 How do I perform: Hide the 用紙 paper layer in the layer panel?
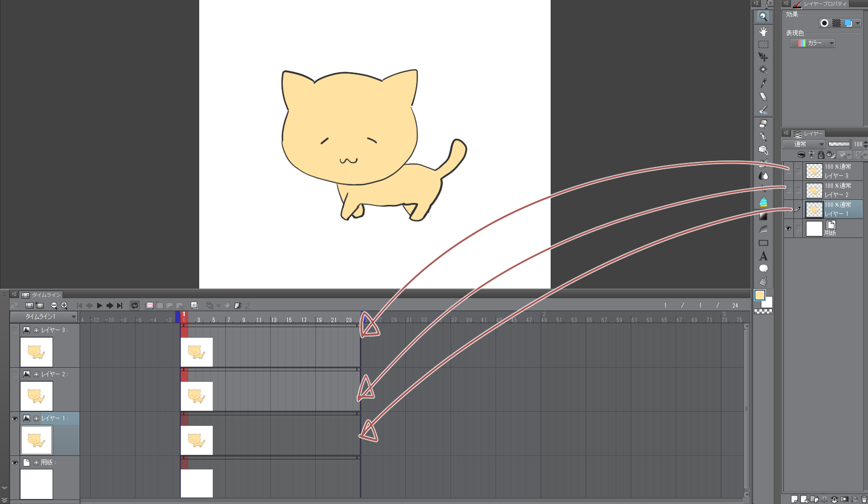pyautogui.click(x=788, y=228)
